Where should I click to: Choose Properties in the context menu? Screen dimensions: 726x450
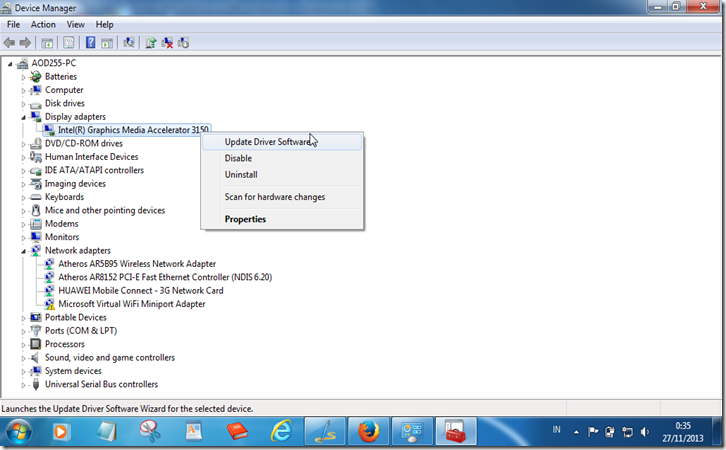(282, 219)
